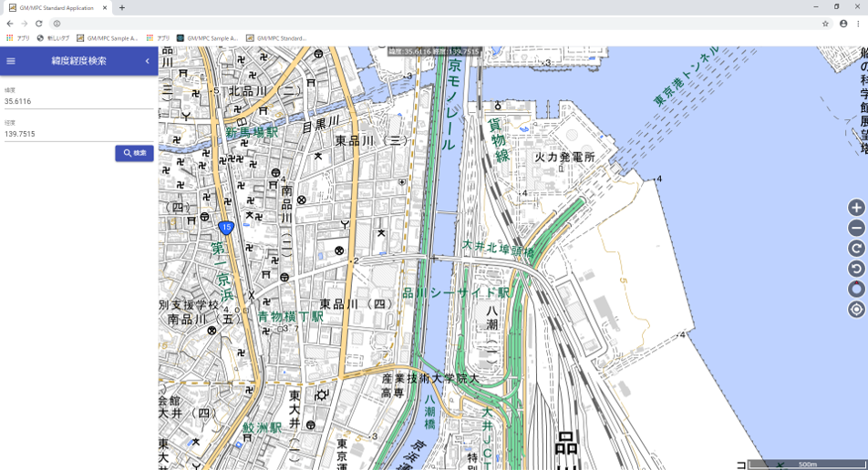
Task: Center map on current location
Action: [855, 310]
